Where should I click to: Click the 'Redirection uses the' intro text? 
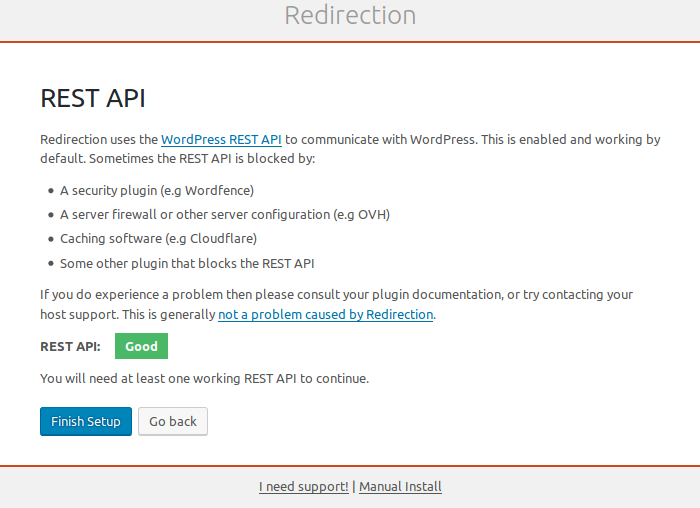(99, 140)
